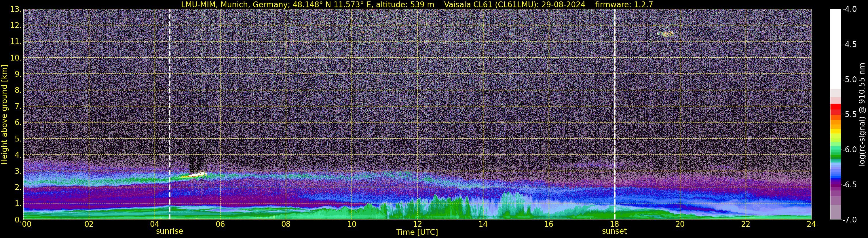Click the colorbar tick label -7.0
The height and width of the screenshot is (238, 868).
[849, 220]
